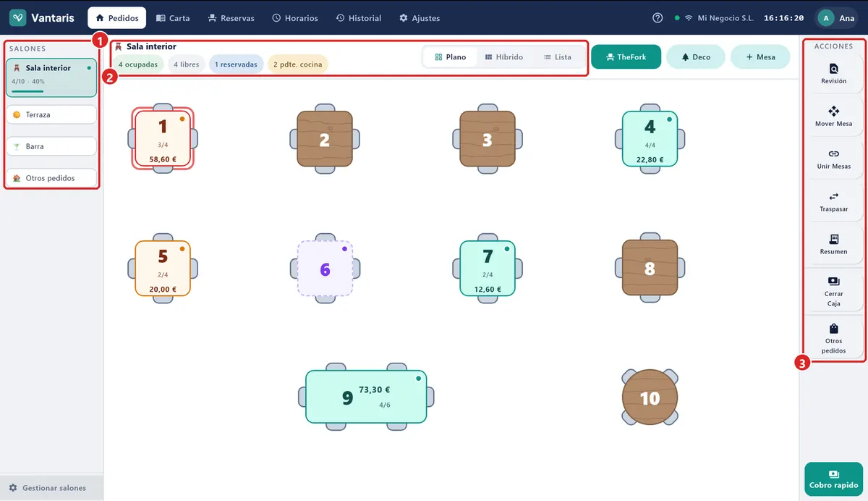Select the Terraza salon
This screenshot has height=501, width=868.
click(x=51, y=114)
